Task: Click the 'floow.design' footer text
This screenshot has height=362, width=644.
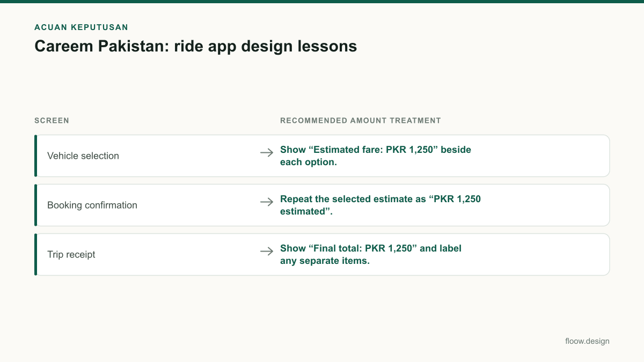Action: tap(587, 341)
